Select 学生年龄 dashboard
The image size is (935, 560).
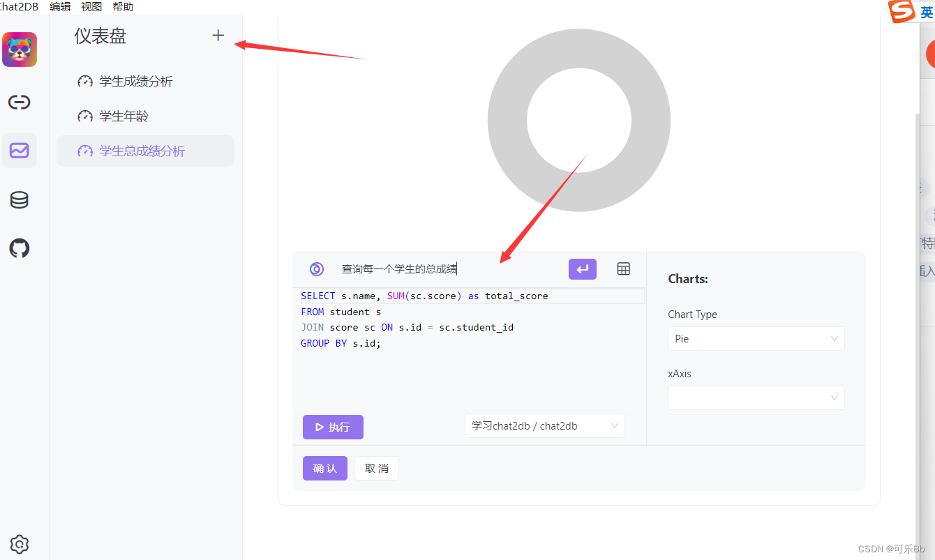(x=145, y=116)
